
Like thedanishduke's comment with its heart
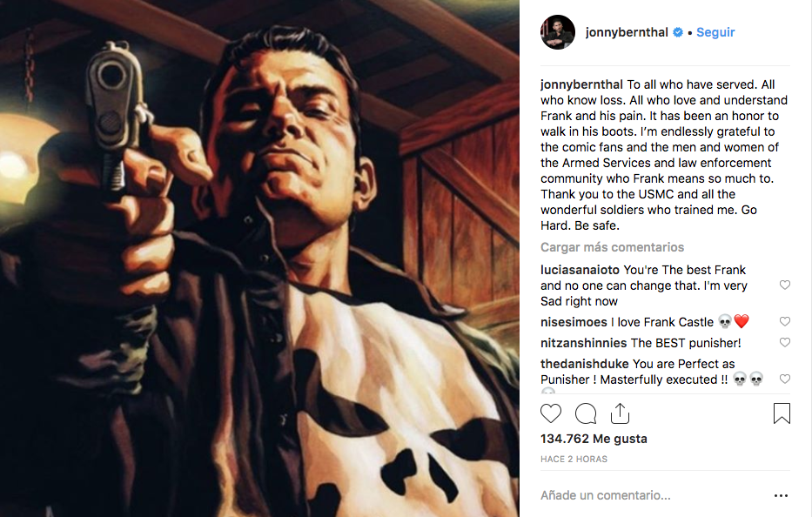[784, 379]
